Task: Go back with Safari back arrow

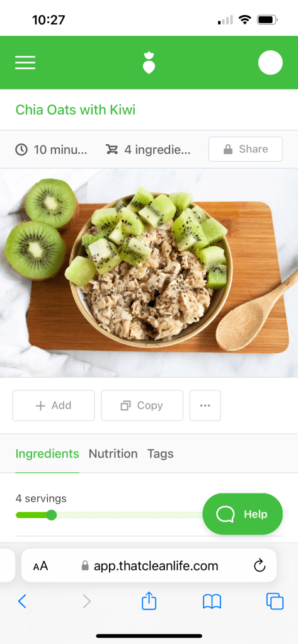Action: 22,601
